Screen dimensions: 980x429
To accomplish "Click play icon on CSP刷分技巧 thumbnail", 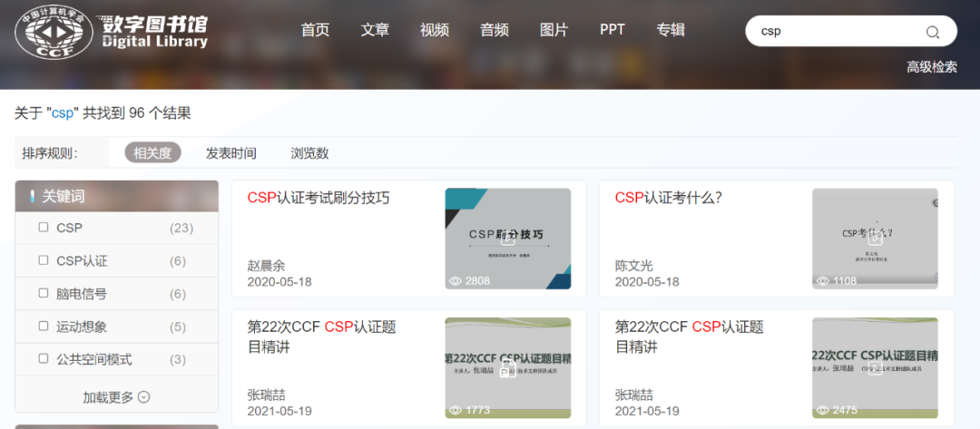I will (507, 238).
